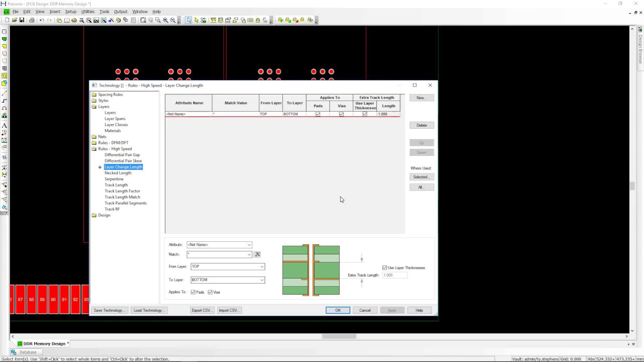
Task: Click Load Technology... button
Action: pyautogui.click(x=148, y=310)
